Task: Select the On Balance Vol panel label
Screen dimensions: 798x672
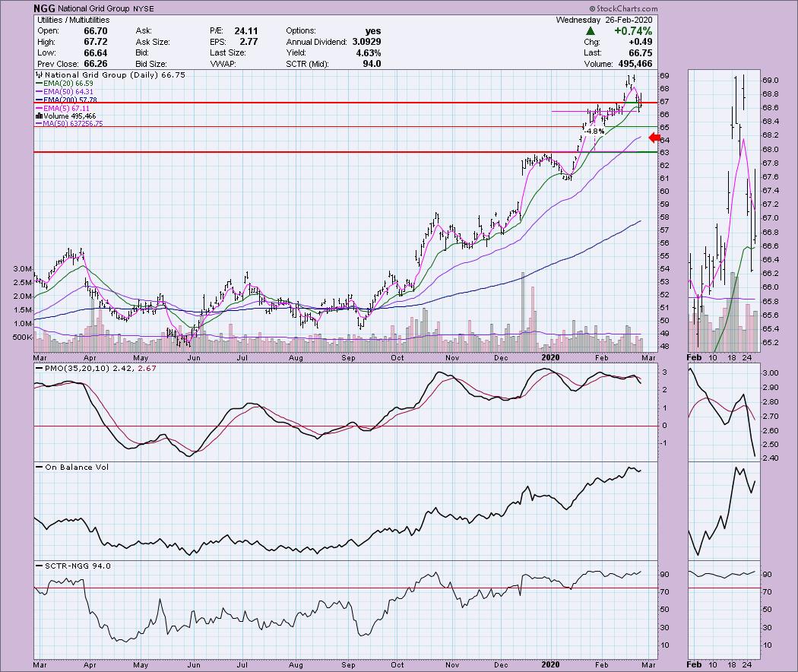Action: [x=76, y=467]
